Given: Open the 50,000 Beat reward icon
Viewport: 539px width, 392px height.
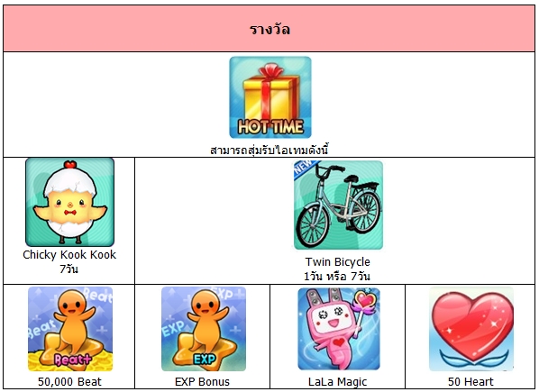Looking at the screenshot, I should tap(70, 329).
